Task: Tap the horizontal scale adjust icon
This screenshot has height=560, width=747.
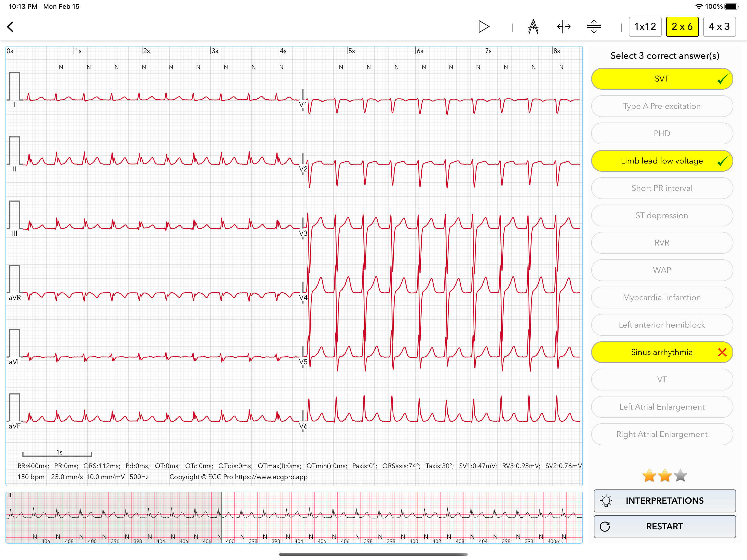Action: [x=563, y=27]
